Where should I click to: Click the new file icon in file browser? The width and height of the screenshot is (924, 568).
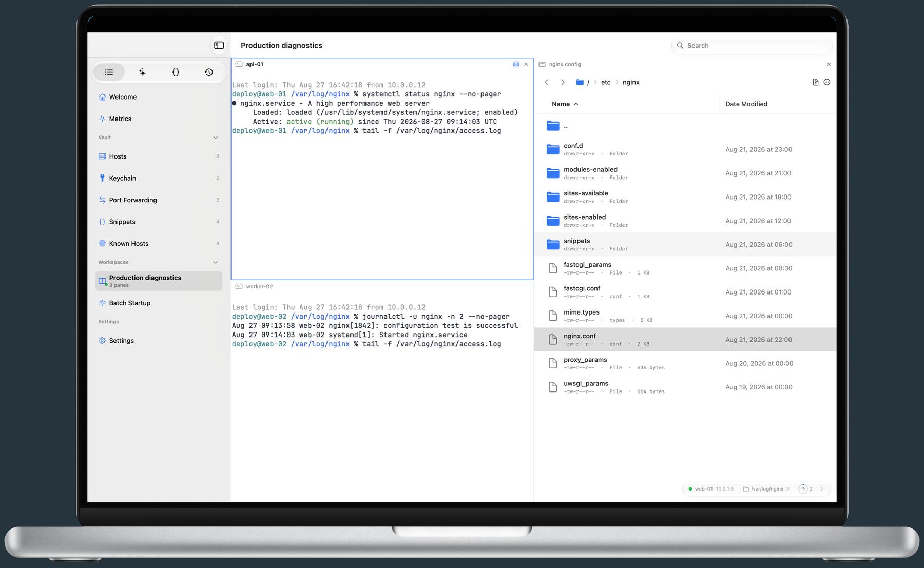tap(815, 82)
